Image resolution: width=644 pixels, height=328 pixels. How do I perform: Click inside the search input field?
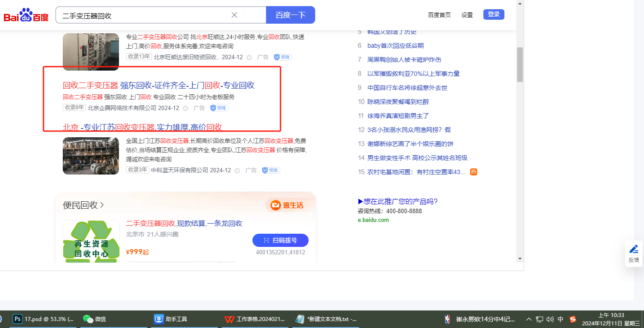145,15
